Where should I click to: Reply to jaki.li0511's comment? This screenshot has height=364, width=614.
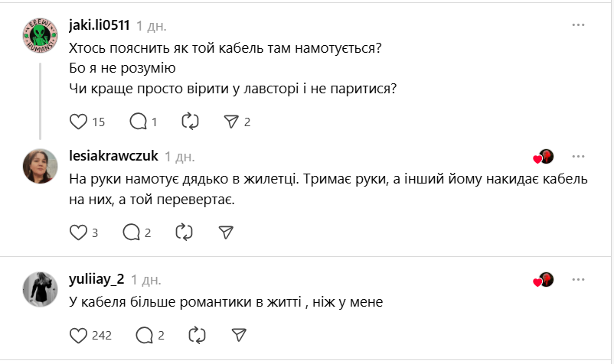point(139,121)
